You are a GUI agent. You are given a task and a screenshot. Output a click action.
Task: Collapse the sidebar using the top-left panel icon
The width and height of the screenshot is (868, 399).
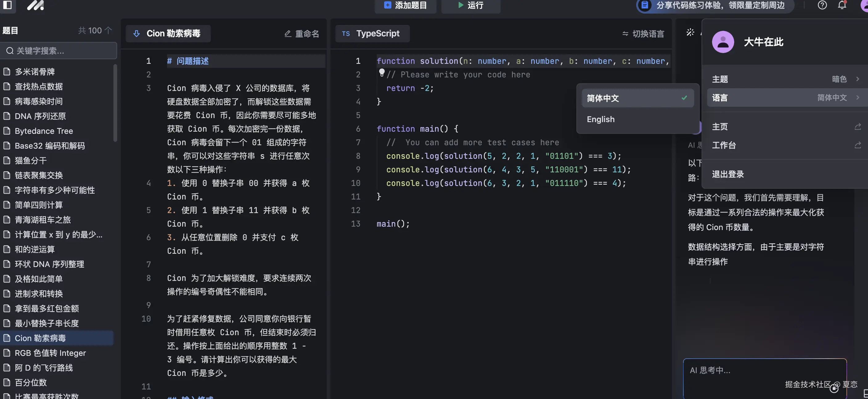click(x=7, y=5)
